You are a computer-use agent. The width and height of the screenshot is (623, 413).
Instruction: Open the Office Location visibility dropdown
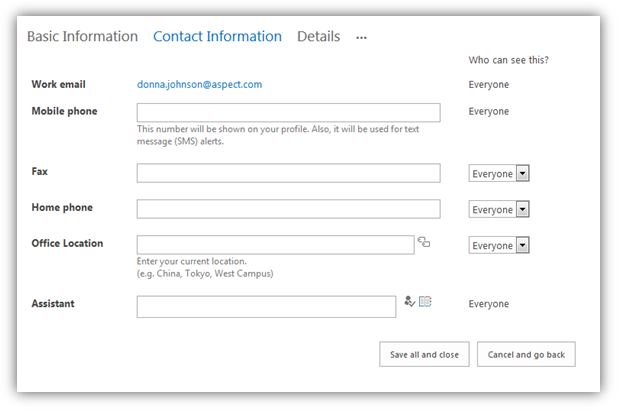coord(499,245)
